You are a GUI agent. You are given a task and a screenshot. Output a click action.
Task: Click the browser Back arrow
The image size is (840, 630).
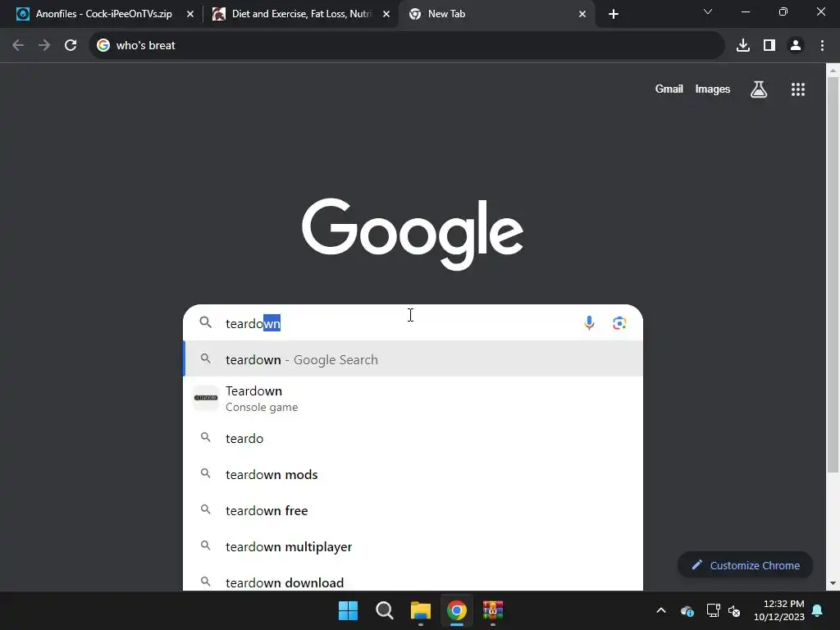pos(18,46)
